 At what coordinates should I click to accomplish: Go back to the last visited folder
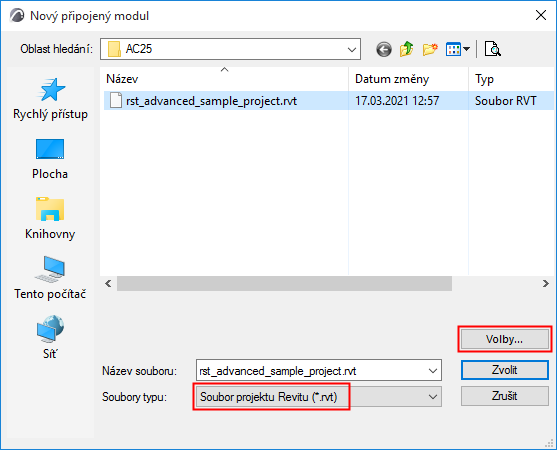pyautogui.click(x=384, y=49)
